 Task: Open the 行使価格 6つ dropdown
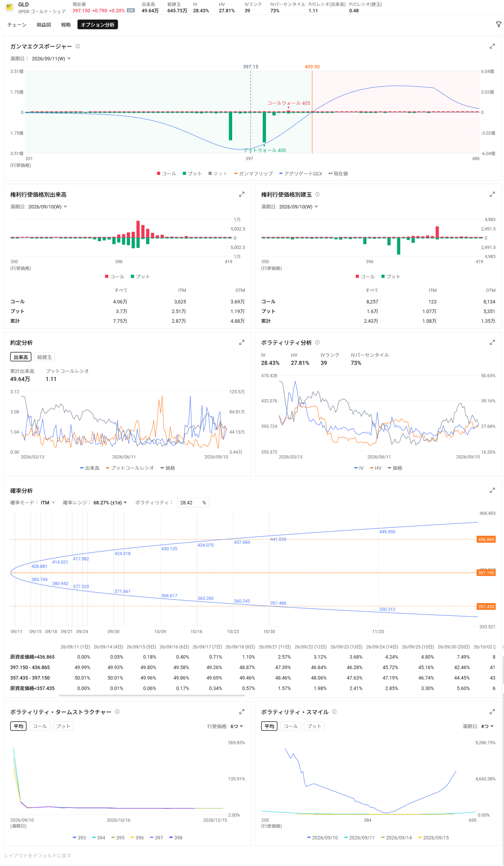237,726
